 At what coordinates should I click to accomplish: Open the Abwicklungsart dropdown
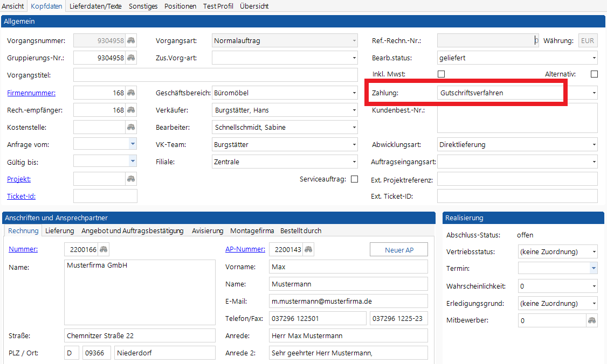tap(594, 145)
